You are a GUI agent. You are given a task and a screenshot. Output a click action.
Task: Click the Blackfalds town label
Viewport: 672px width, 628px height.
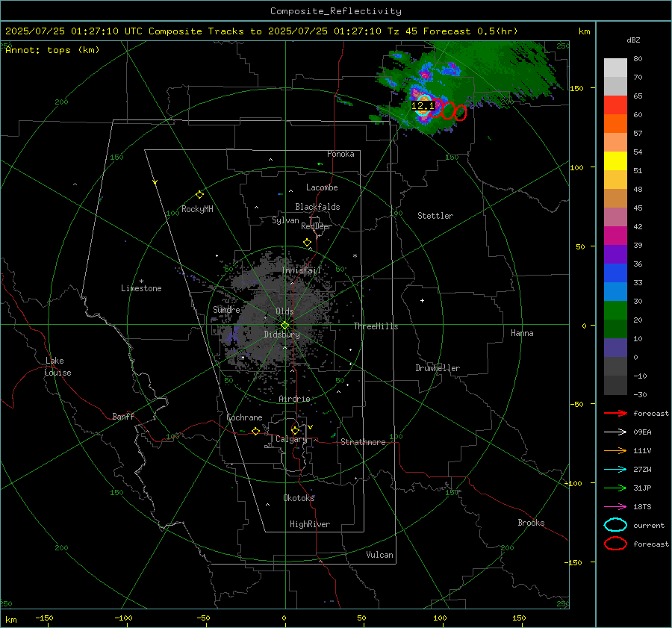click(317, 207)
